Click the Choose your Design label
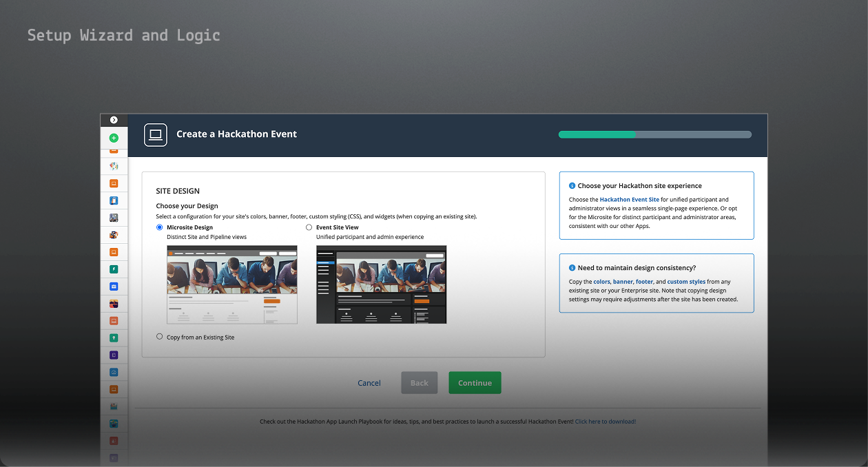The width and height of the screenshot is (868, 467). (187, 206)
